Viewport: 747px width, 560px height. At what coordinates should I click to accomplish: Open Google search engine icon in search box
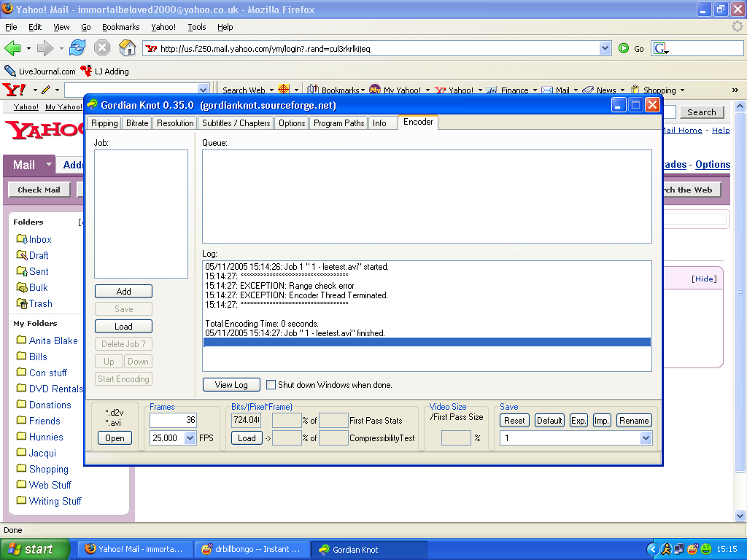tap(661, 48)
